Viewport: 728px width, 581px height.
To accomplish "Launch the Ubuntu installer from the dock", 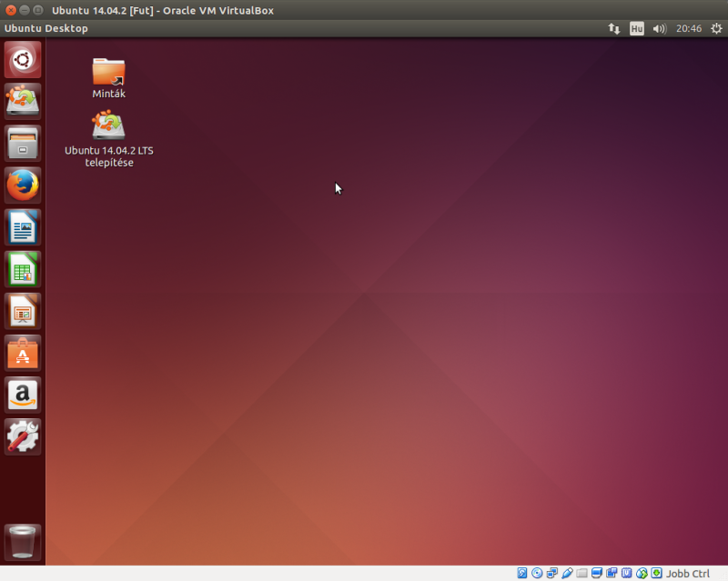I will pos(23,102).
